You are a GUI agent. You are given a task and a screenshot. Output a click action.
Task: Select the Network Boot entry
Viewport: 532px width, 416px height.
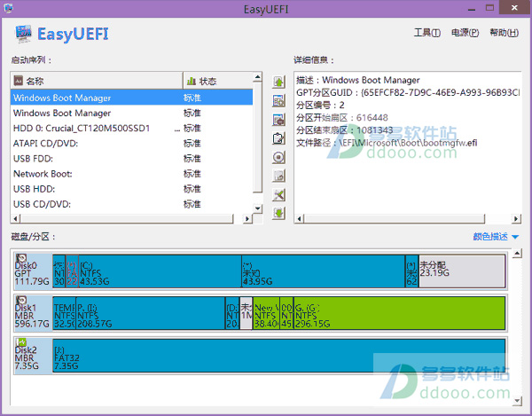pyautogui.click(x=131, y=174)
